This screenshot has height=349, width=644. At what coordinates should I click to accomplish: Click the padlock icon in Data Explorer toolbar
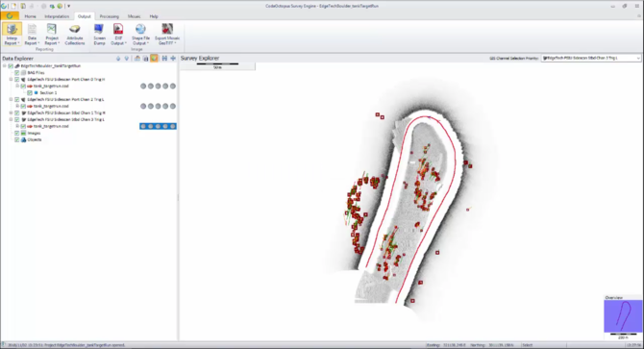(x=145, y=59)
